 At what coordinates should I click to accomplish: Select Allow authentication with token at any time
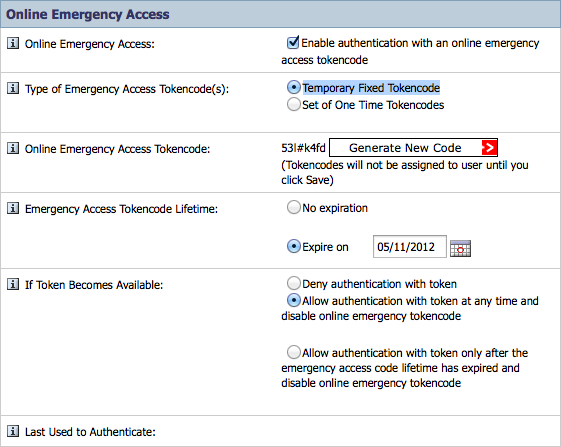293,300
